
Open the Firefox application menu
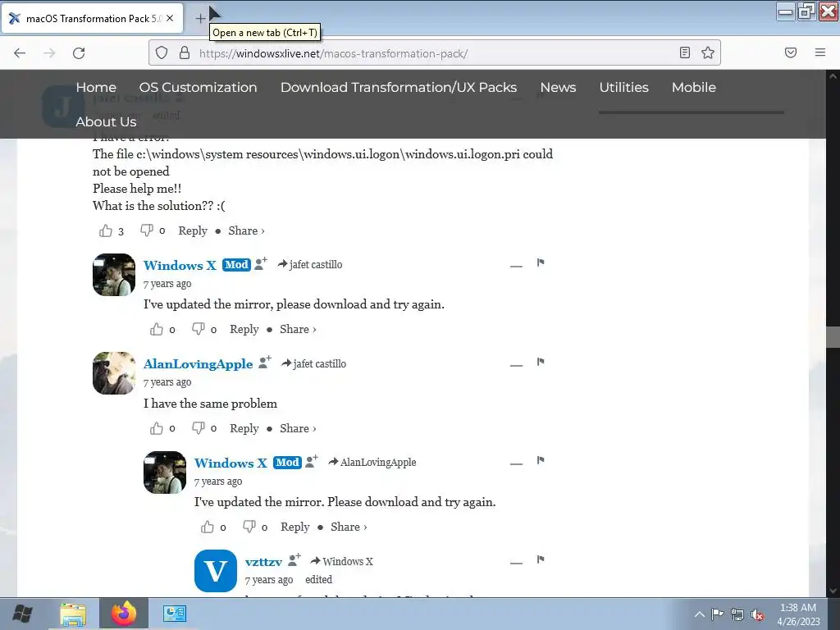(820, 52)
